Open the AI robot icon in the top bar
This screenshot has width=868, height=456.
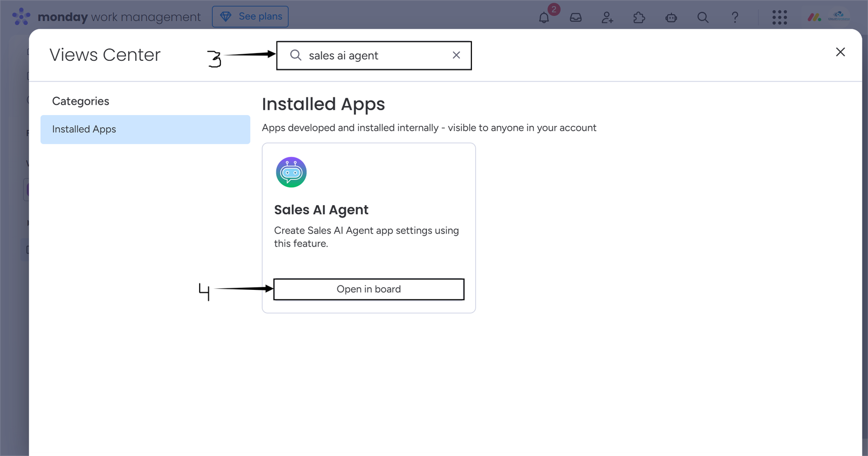[671, 17]
